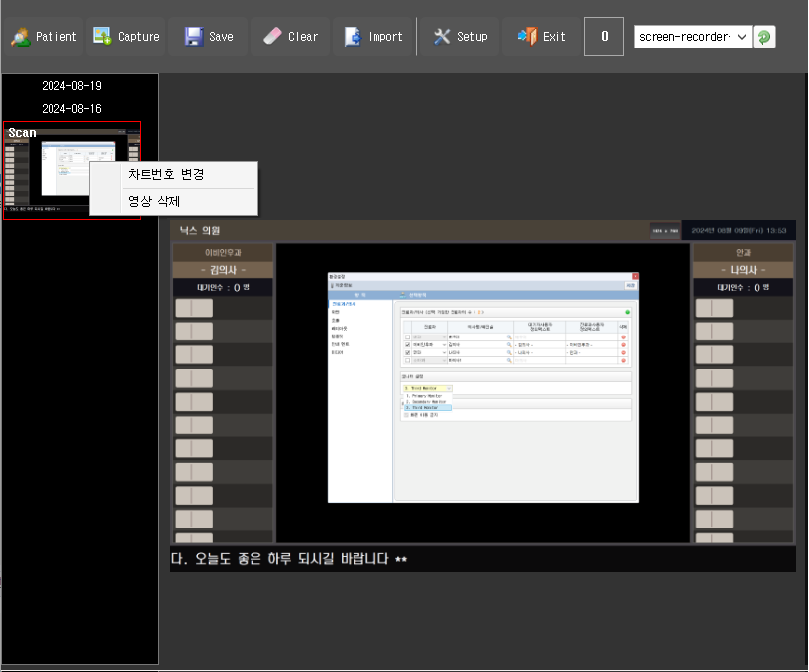Click the Capture toolbar button
This screenshot has width=809, height=672.
pyautogui.click(x=126, y=37)
